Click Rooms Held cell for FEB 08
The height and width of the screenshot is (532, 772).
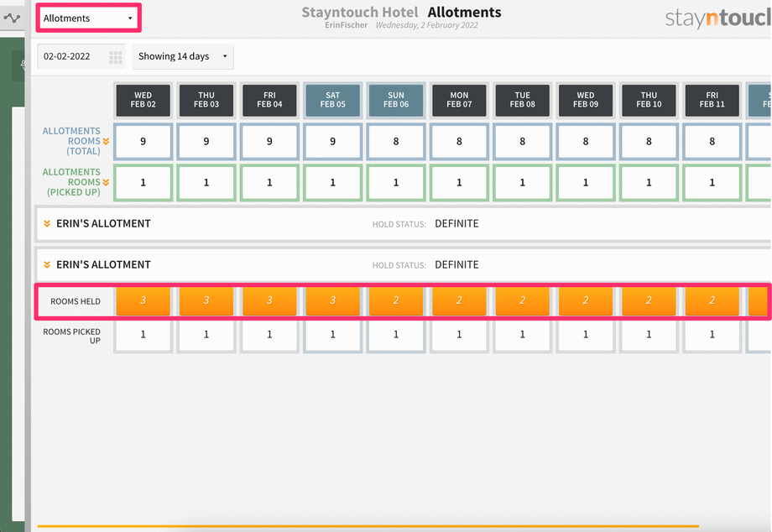tap(523, 300)
